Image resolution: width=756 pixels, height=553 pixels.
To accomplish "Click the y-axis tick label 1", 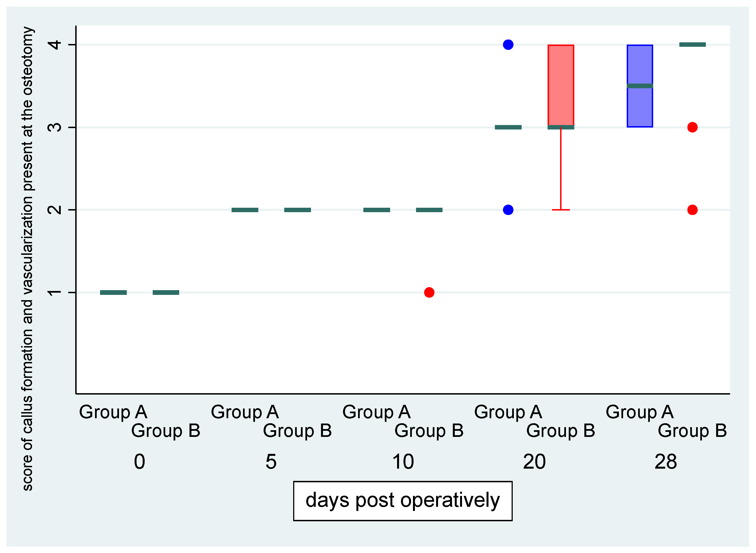I will 55,293.
